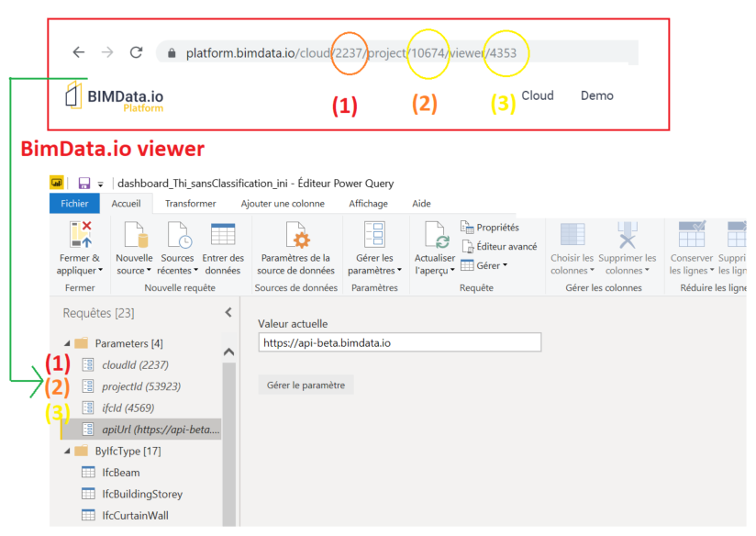The width and height of the screenshot is (756, 536).
Task: Open the Aide tab
Action: click(x=421, y=204)
